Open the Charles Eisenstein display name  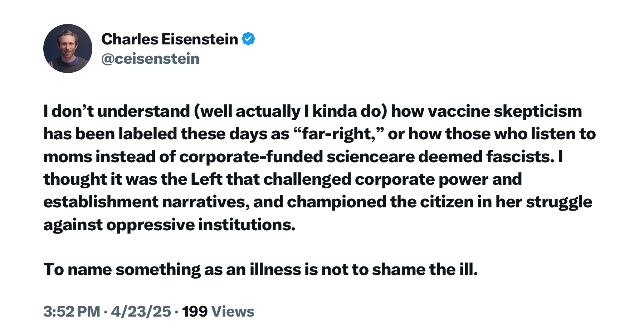pyautogui.click(x=170, y=39)
